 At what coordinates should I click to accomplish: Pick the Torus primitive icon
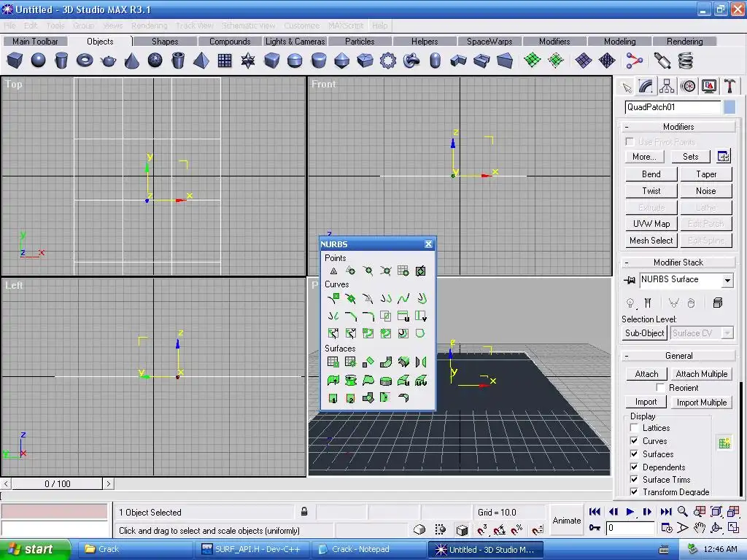point(85,61)
